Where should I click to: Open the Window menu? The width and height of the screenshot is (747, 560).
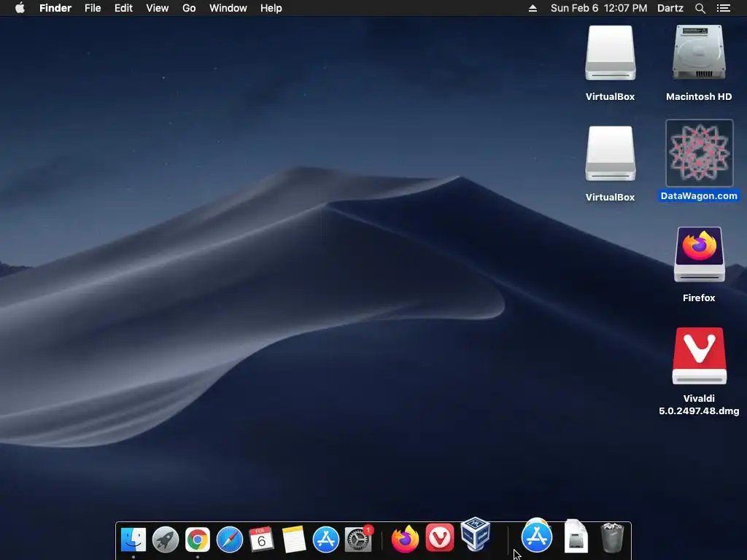click(x=228, y=8)
